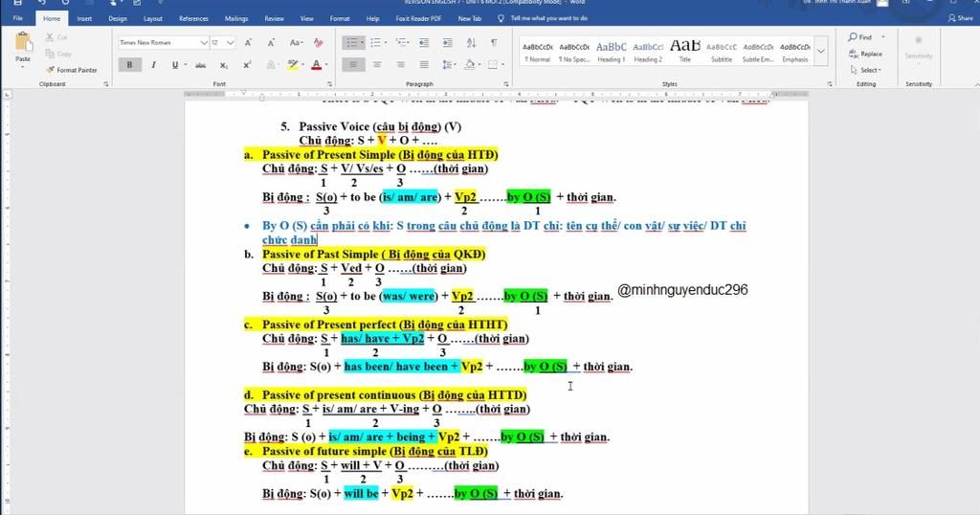980x515 pixels.
Task: Open the Paragraph dialog launcher
Action: [506, 83]
